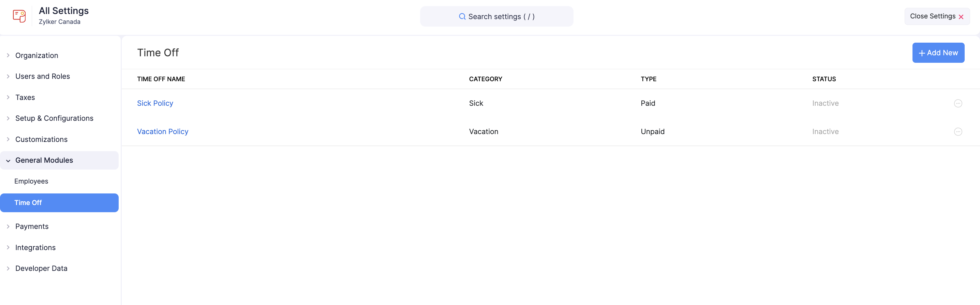Open the Vacation Policy link

pos(162,131)
